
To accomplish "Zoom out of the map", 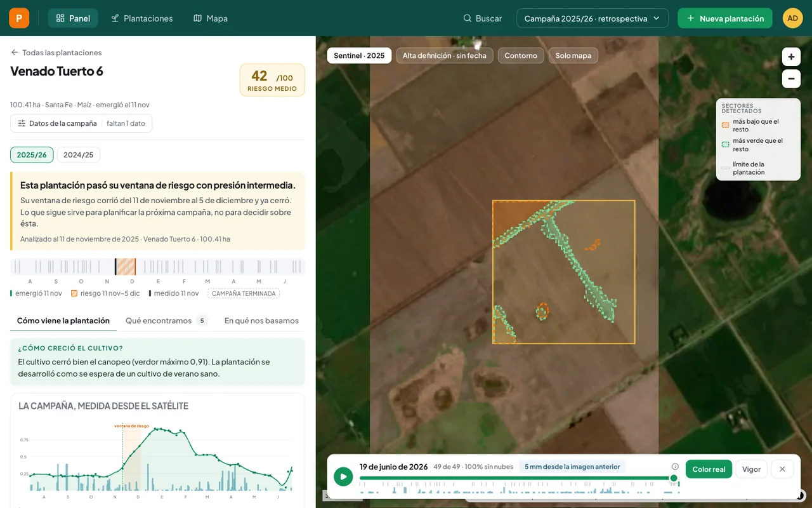I will 791,79.
